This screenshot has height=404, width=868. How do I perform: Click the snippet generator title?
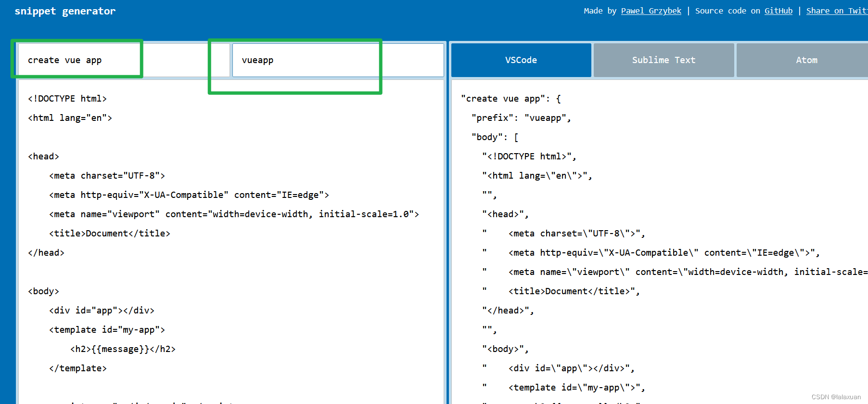[x=65, y=11]
